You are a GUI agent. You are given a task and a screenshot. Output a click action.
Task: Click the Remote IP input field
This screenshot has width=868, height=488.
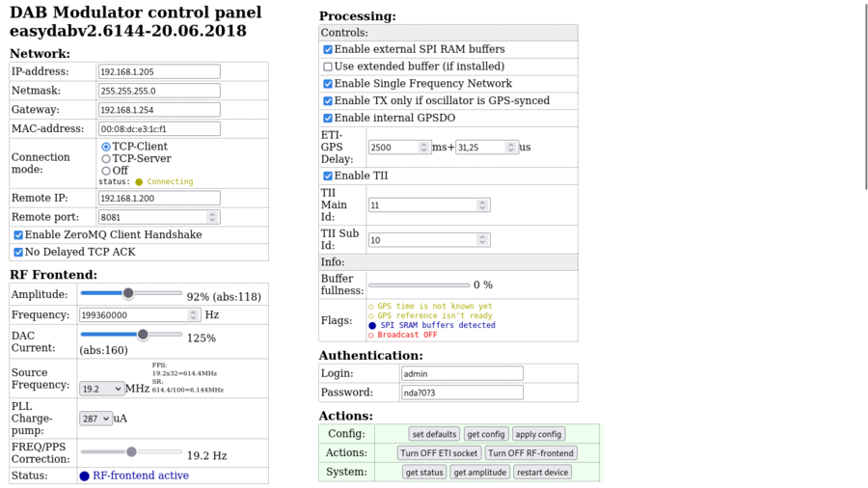point(159,198)
